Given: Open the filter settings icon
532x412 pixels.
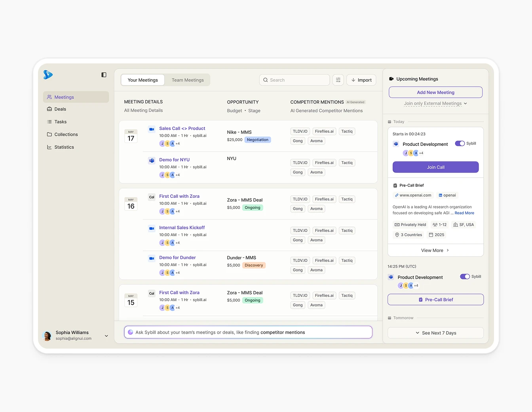Looking at the screenshot, I should point(338,80).
